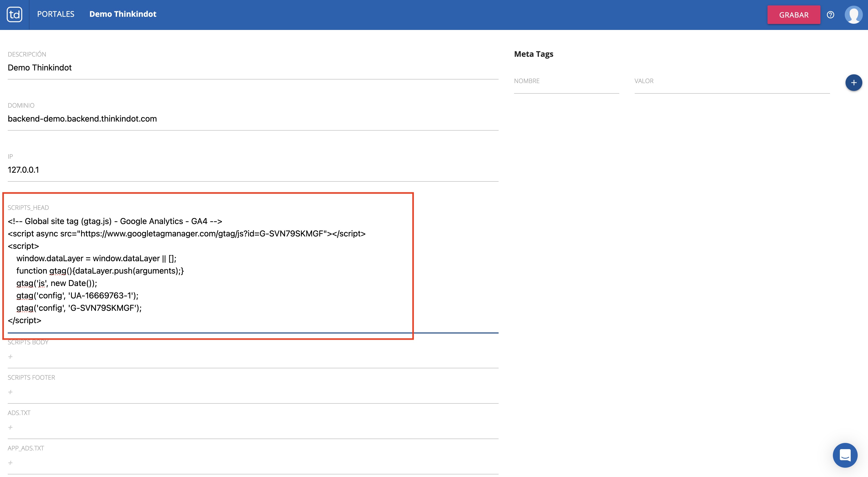Click the googletagmanager script src line
The height and width of the screenshot is (477, 868).
click(187, 234)
